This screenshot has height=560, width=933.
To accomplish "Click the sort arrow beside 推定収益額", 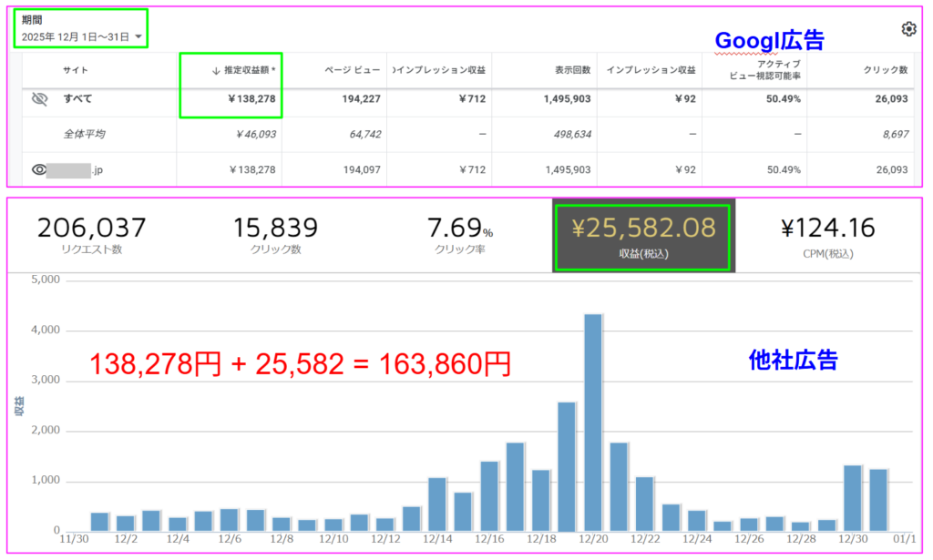I will 215,70.
